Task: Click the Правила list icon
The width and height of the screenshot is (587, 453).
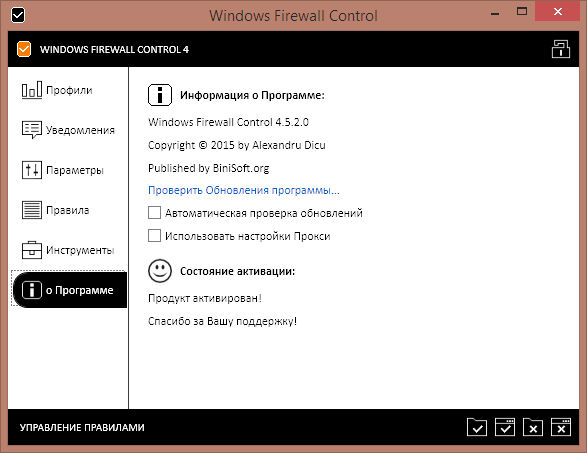Action: click(x=32, y=210)
